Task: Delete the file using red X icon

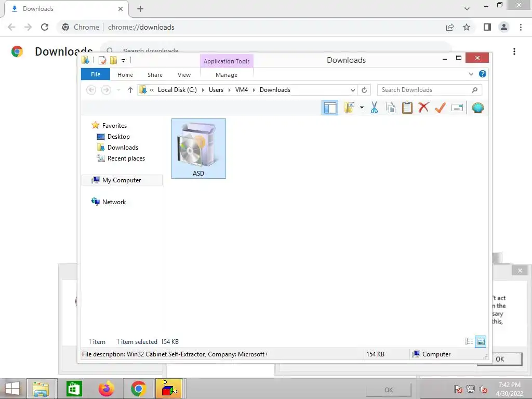Action: point(423,108)
